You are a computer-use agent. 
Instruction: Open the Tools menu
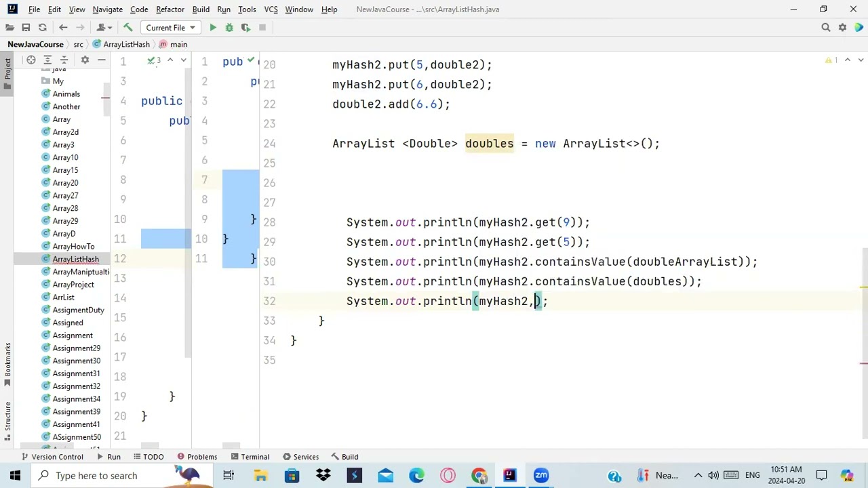coord(247,9)
